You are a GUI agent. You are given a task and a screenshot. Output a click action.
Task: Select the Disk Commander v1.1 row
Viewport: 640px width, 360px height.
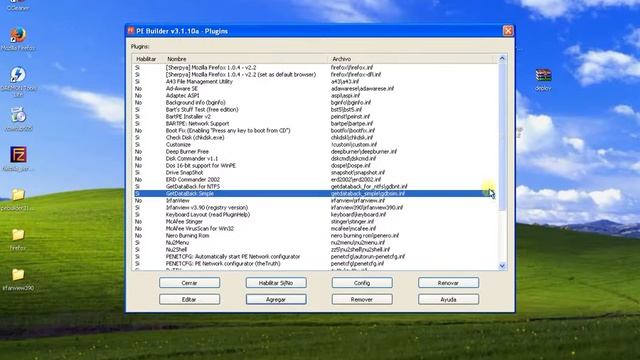316,158
